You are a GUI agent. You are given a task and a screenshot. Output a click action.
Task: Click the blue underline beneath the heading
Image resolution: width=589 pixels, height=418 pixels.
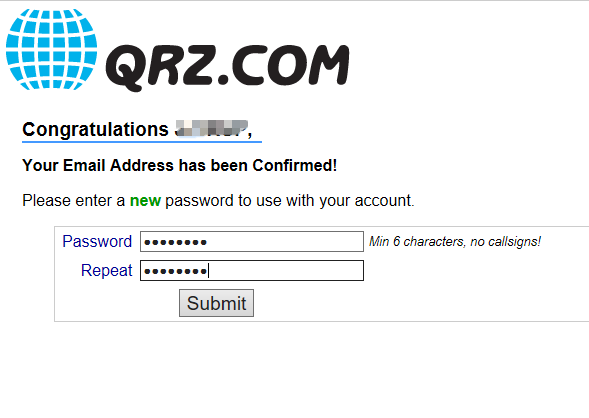tap(142, 142)
